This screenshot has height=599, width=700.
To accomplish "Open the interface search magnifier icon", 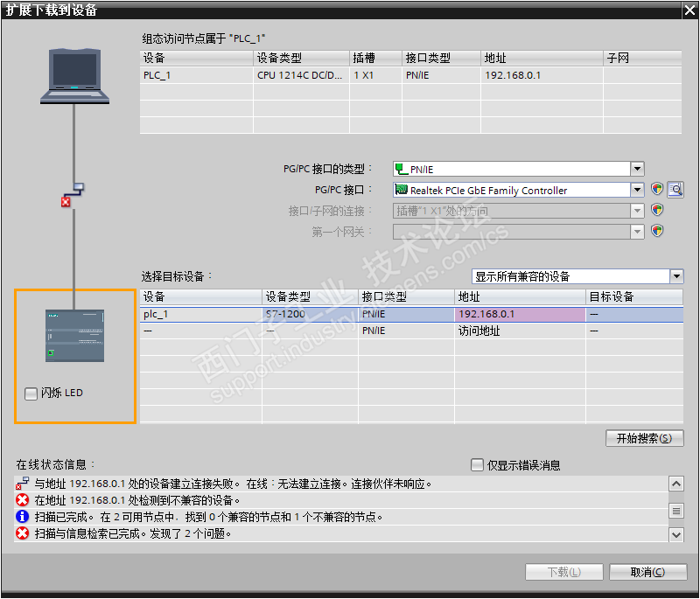I will 675,190.
